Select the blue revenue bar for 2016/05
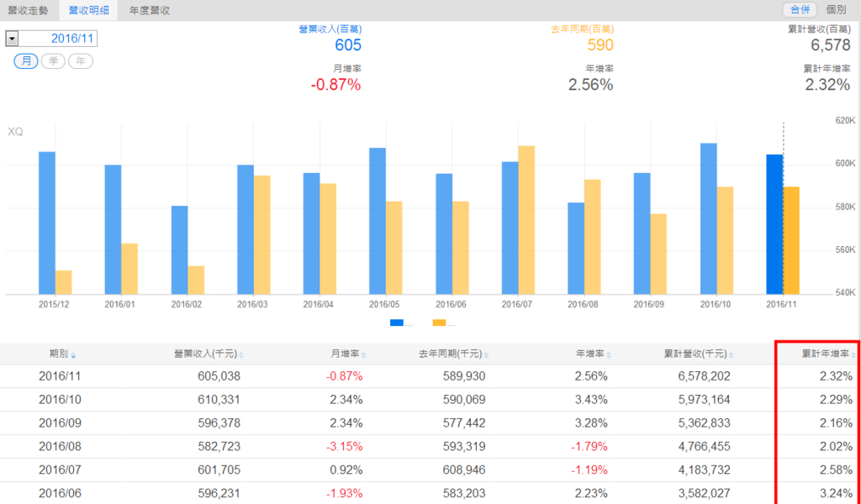 point(378,222)
